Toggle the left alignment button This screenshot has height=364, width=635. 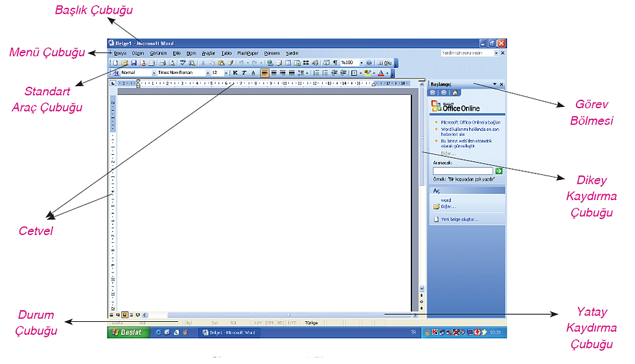click(265, 73)
